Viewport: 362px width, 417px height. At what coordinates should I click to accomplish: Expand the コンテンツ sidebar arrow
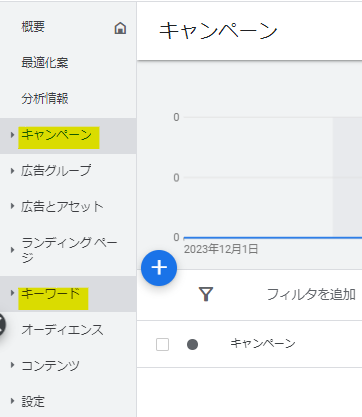click(x=12, y=365)
